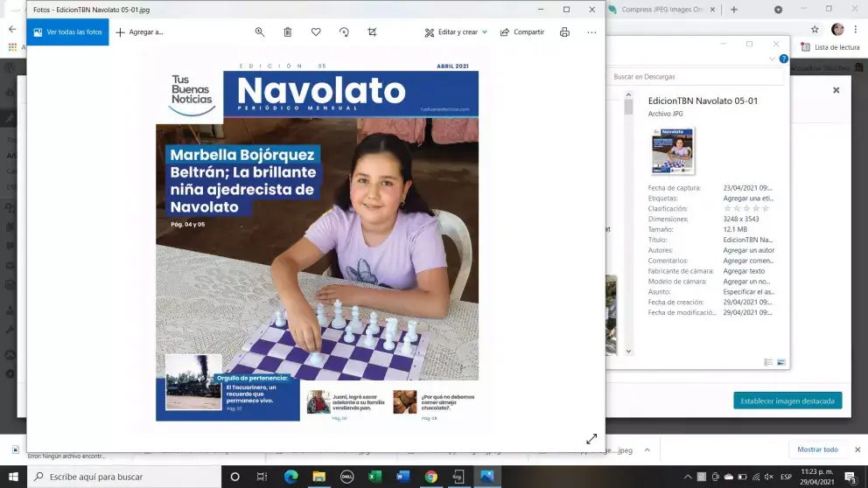
Task: Open Chrome's three-dot menu
Action: tap(856, 30)
